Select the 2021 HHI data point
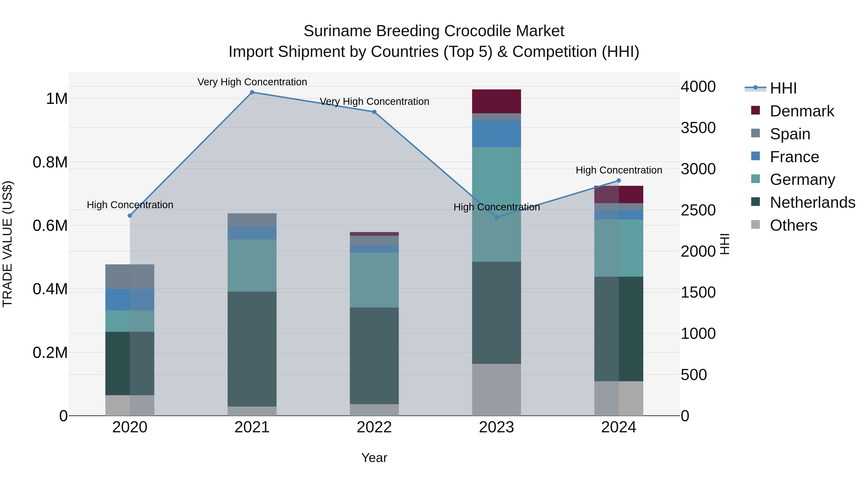Viewport: 868px width, 488px height. coord(252,92)
